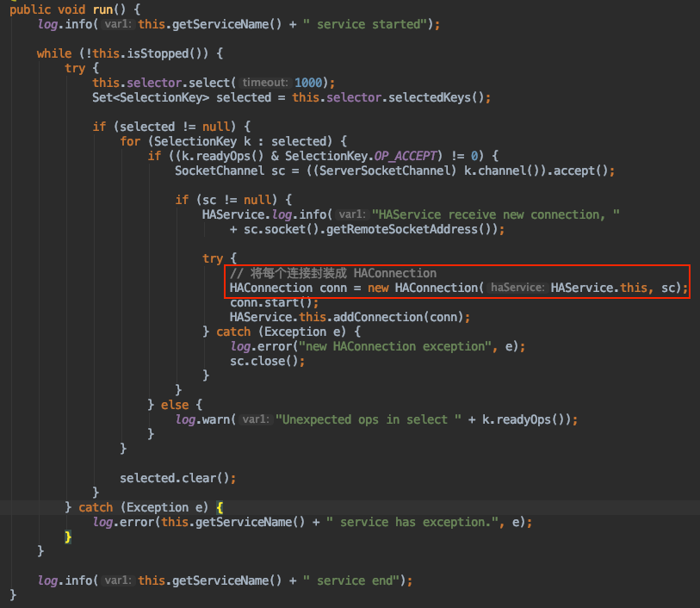Click the Chinese comment above HAConnection line
Screen dimensions: 700x608
pyautogui.click(x=333, y=273)
